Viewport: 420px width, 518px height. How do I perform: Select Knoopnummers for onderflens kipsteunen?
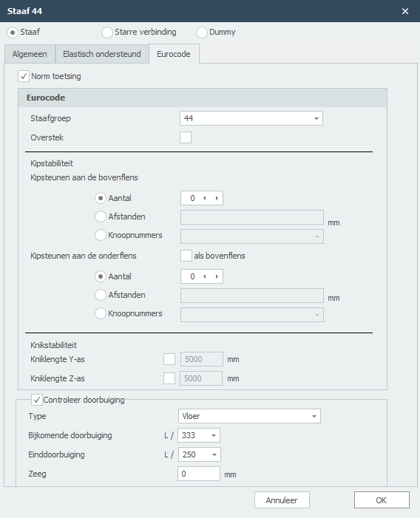tap(101, 313)
